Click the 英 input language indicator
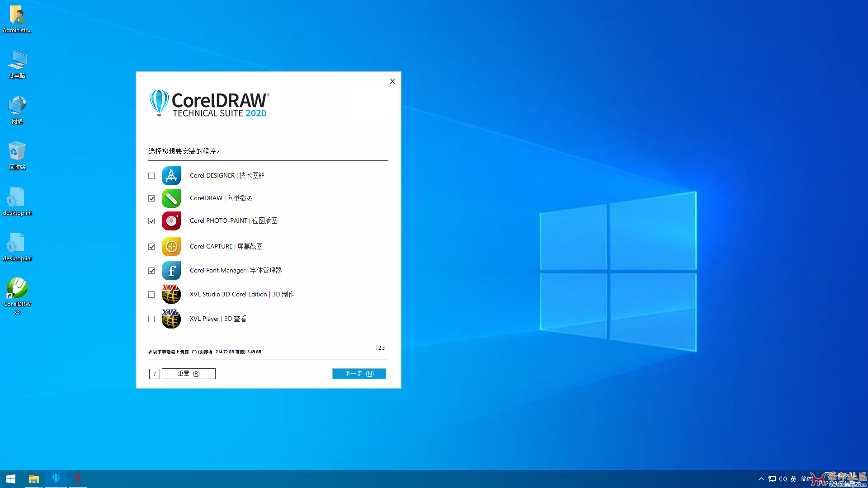Screen dimensions: 868x488 [x=793, y=479]
